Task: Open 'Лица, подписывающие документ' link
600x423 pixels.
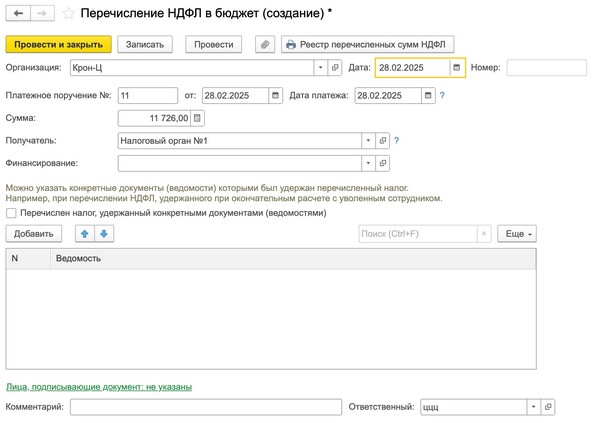Action: (99, 386)
